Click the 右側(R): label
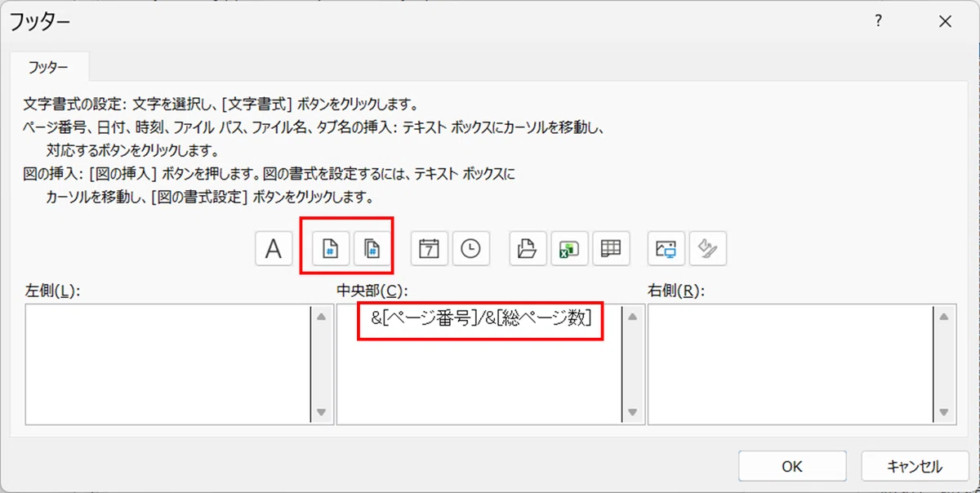Image resolution: width=980 pixels, height=493 pixels. coord(675,291)
